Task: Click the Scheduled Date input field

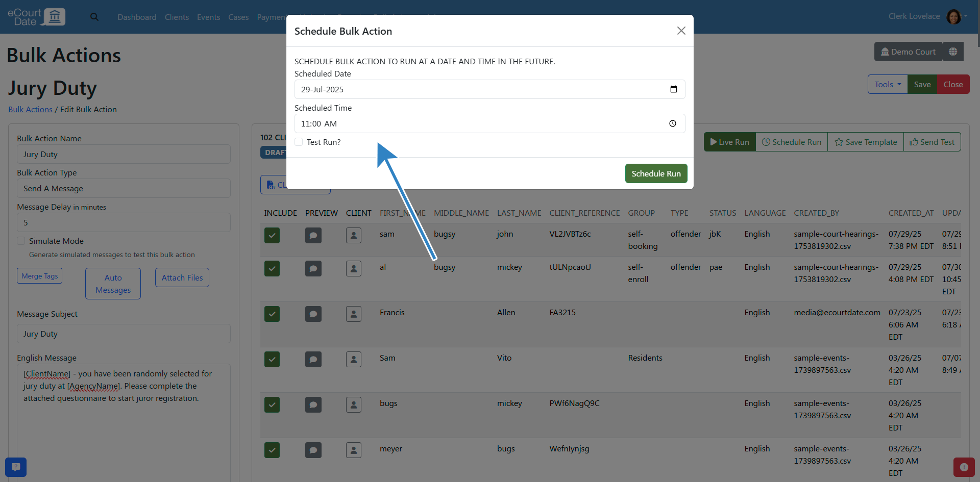Action: (489, 89)
